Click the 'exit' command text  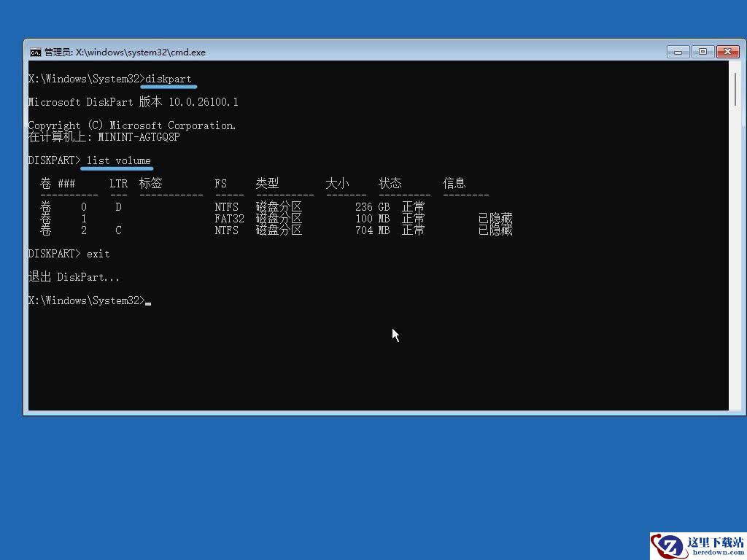coord(98,254)
